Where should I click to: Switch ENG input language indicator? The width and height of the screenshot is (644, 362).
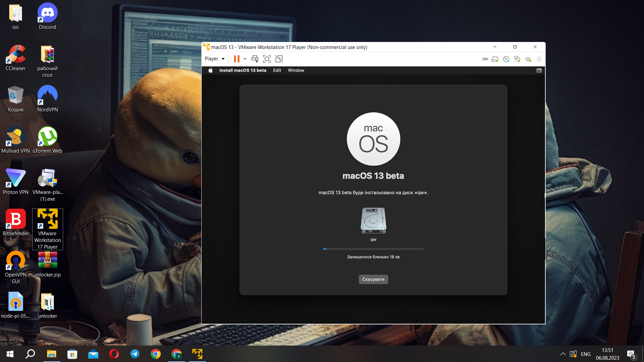(586, 354)
